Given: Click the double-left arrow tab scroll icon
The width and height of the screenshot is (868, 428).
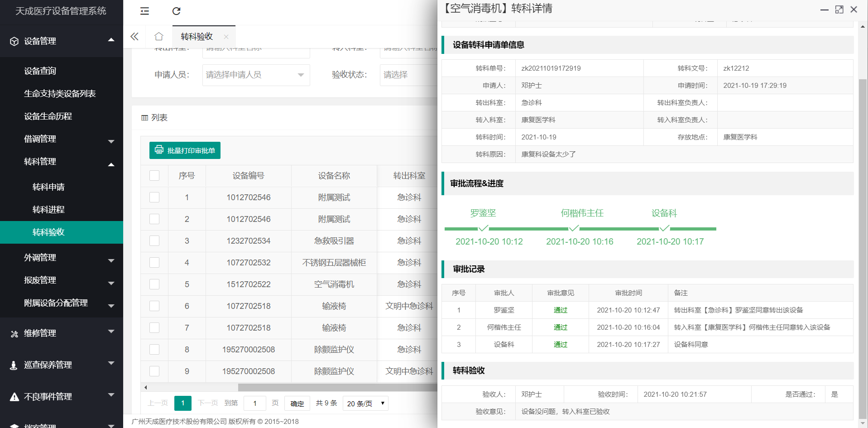Looking at the screenshot, I should pos(134,37).
